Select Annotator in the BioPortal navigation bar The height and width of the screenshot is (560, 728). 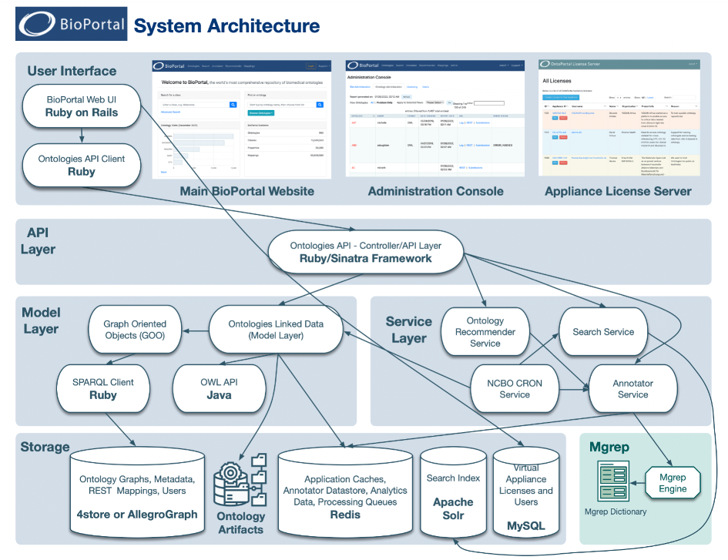pyautogui.click(x=217, y=65)
